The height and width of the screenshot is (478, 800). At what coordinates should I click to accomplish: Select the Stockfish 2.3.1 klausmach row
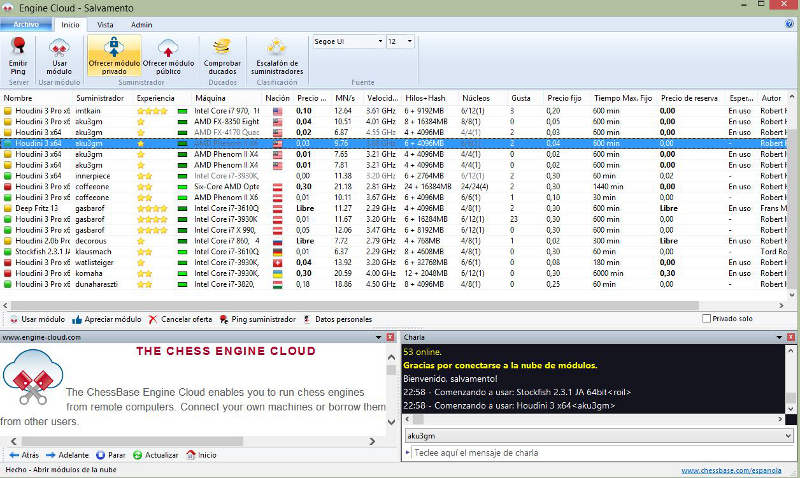pos(395,252)
